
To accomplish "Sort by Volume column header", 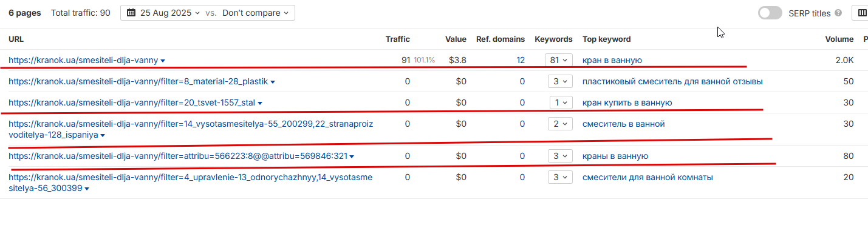I will point(839,39).
